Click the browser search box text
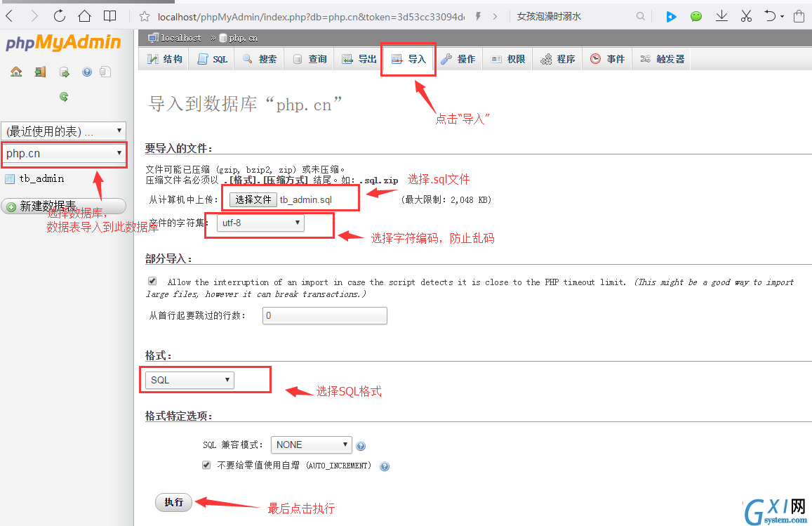The width and height of the screenshot is (812, 526). [549, 17]
